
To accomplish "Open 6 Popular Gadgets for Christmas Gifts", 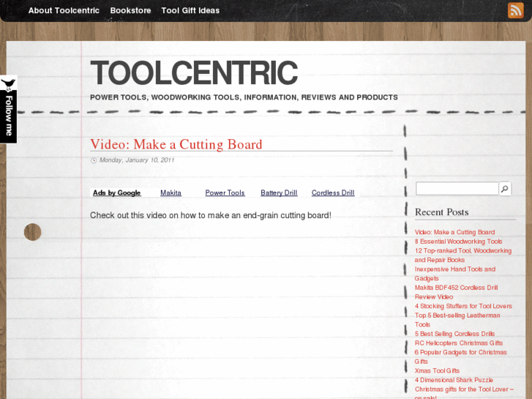I will [x=461, y=357].
